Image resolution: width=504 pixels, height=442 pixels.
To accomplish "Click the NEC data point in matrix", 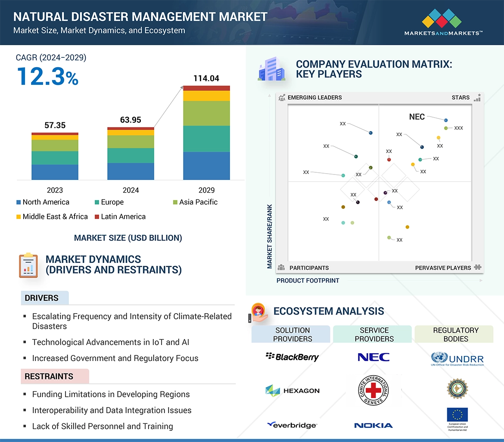I will click(446, 120).
